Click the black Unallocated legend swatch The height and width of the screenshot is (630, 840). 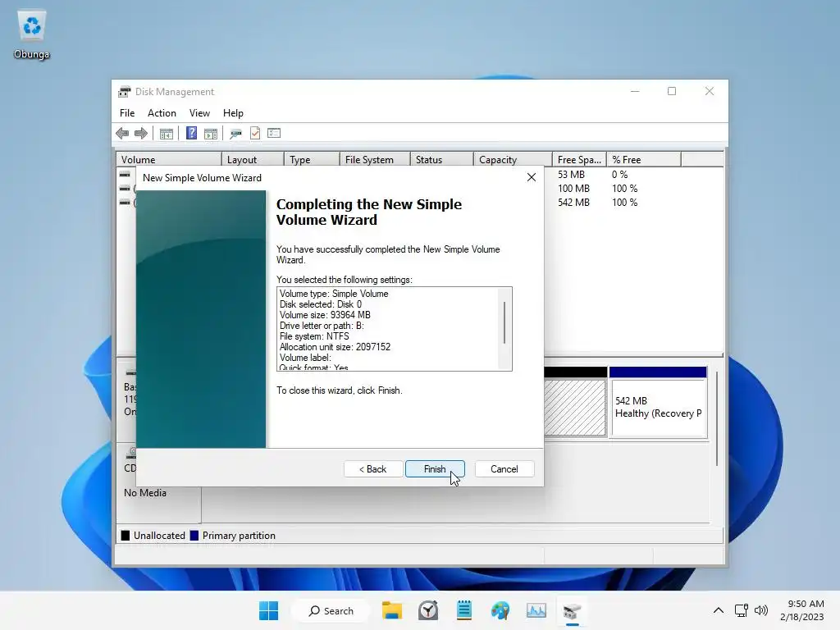pos(126,536)
